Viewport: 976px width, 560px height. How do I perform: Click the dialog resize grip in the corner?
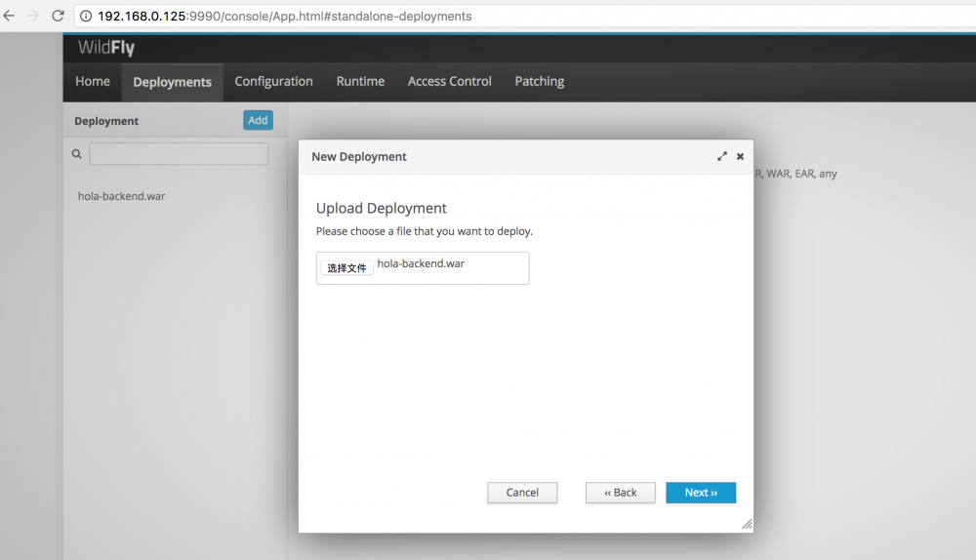(x=747, y=525)
